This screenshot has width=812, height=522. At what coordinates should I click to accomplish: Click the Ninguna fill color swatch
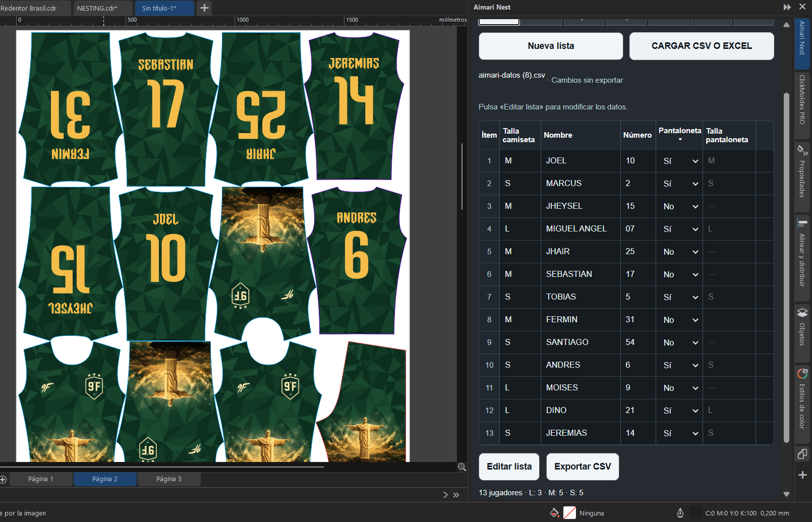[x=569, y=513]
